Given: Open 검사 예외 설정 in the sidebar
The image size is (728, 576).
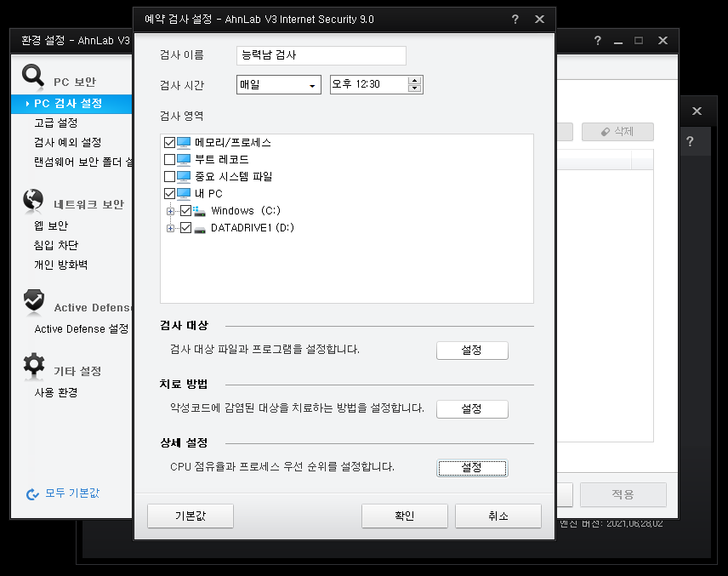Looking at the screenshot, I should click(x=68, y=143).
